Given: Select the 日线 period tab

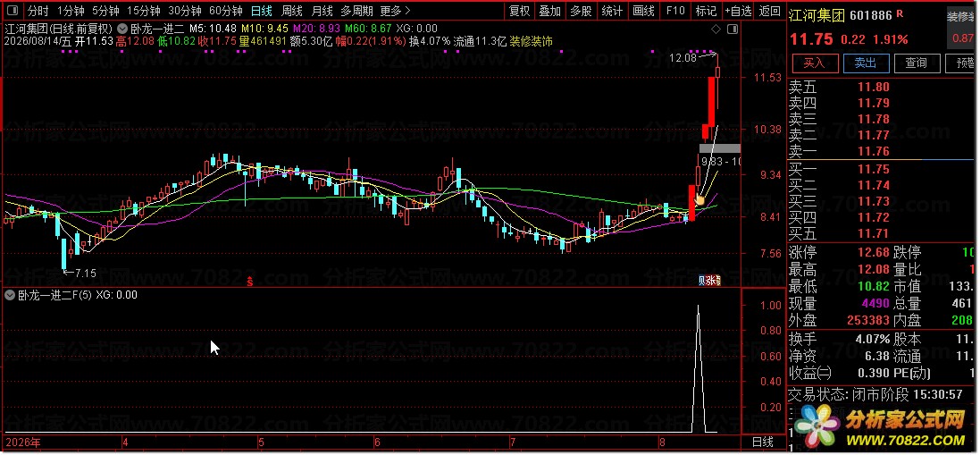Looking at the screenshot, I should [261, 11].
